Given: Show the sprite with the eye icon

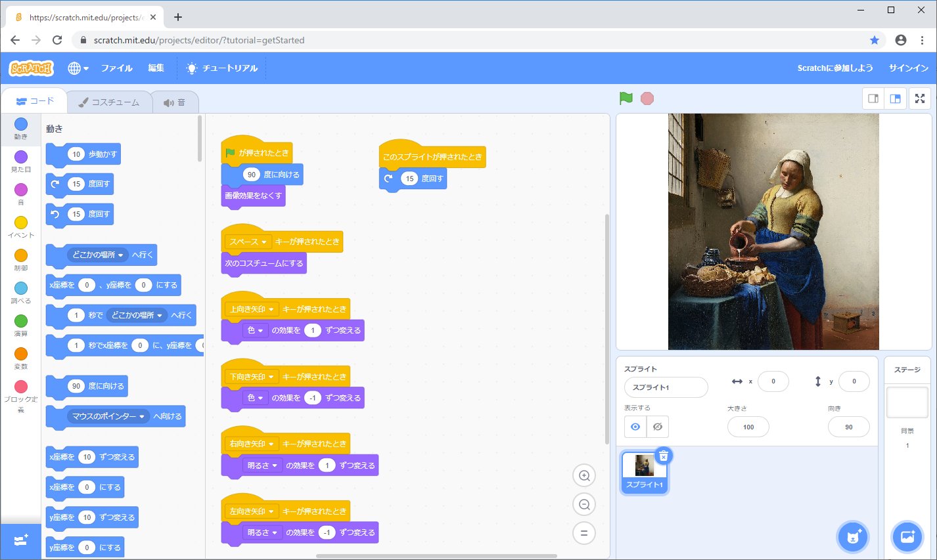Looking at the screenshot, I should tap(635, 427).
